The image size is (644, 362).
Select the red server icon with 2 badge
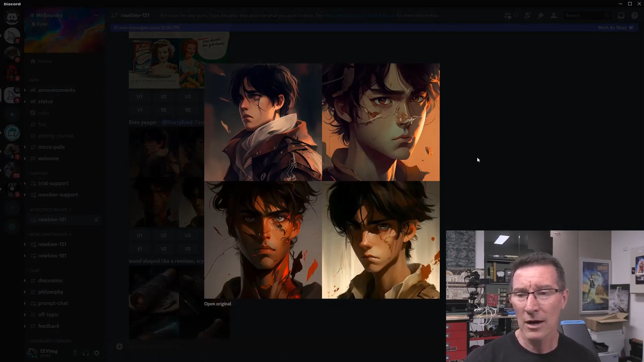[x=12, y=72]
